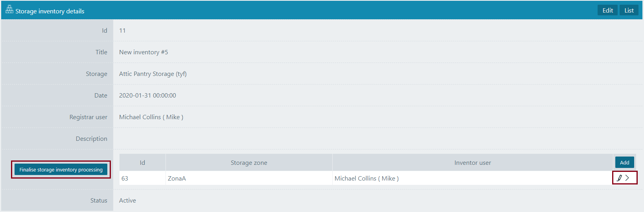The width and height of the screenshot is (644, 212).
Task: Go to List view from the header
Action: 629,11
